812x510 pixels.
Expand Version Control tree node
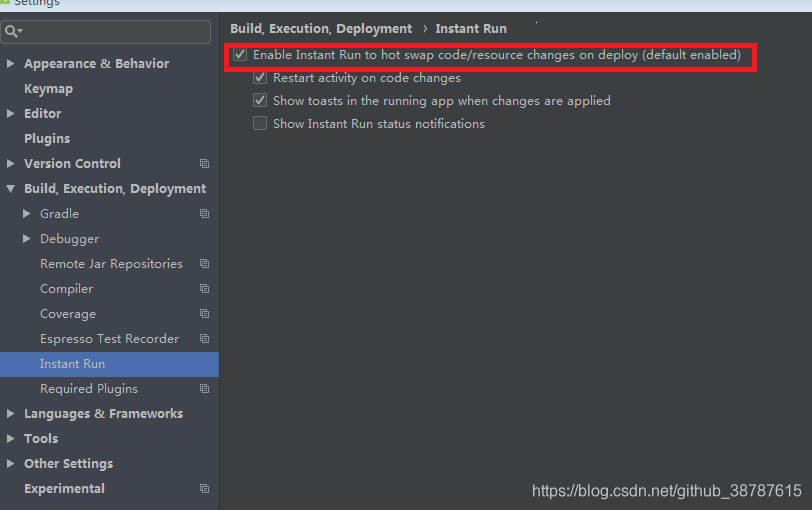[10, 164]
